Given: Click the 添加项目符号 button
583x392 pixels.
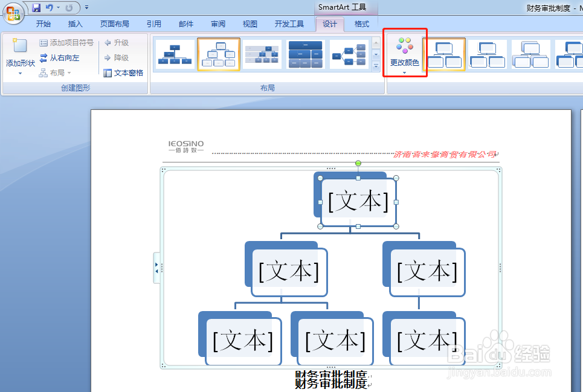Looking at the screenshot, I should pyautogui.click(x=66, y=42).
